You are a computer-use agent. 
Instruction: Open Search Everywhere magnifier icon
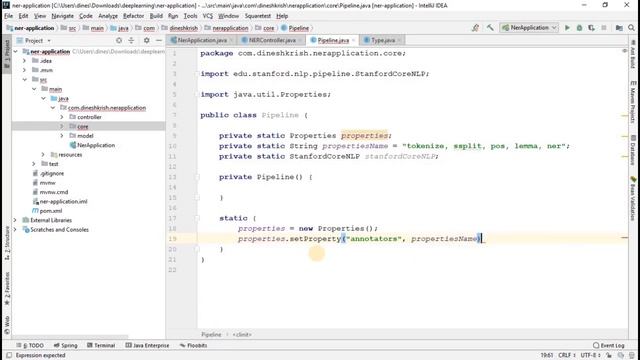point(631,28)
